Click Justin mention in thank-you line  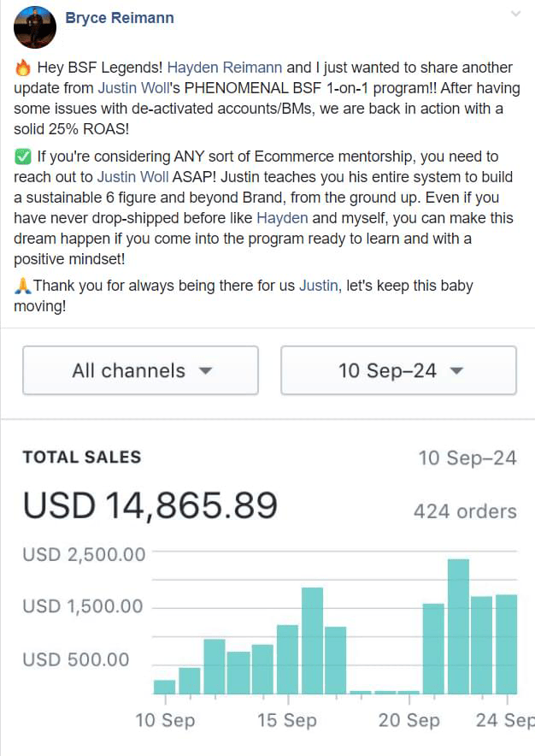(x=318, y=286)
